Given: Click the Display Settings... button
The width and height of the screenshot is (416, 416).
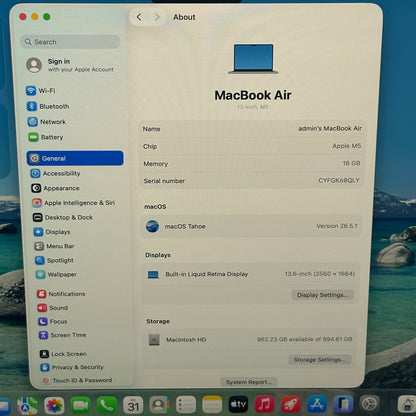Looking at the screenshot, I should [x=322, y=295].
